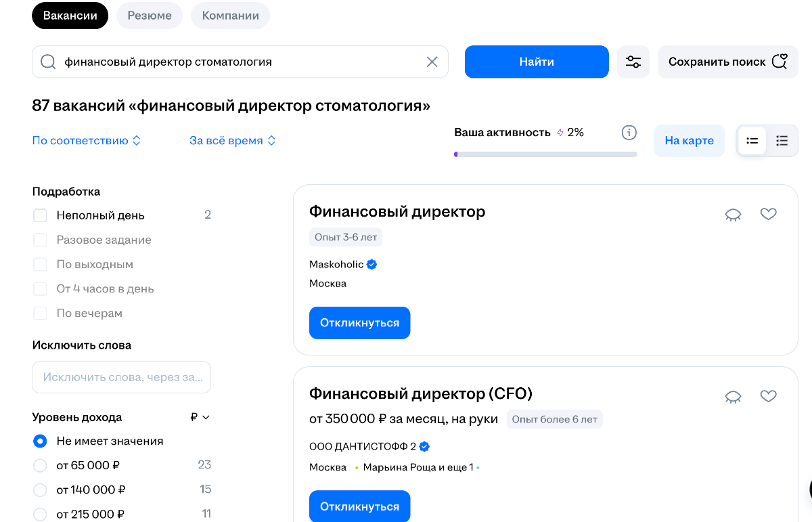
Task: Select income от 65 000 ₽
Action: [40, 465]
